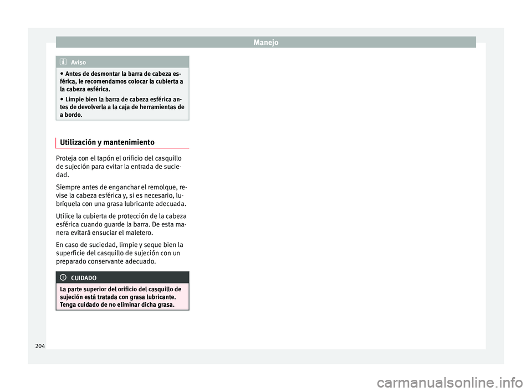The width and height of the screenshot is (532, 392).
Task: Select the paragraph starting 'Proteja con el tapón'
Action: pyautogui.click(x=119, y=167)
